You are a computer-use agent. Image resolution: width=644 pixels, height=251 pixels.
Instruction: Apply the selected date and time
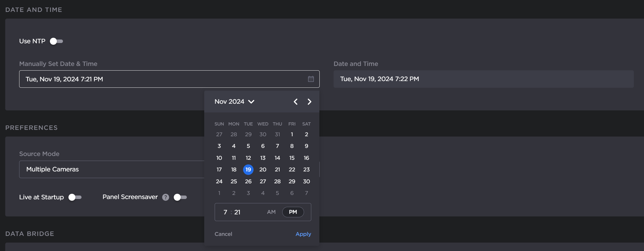[303, 234]
